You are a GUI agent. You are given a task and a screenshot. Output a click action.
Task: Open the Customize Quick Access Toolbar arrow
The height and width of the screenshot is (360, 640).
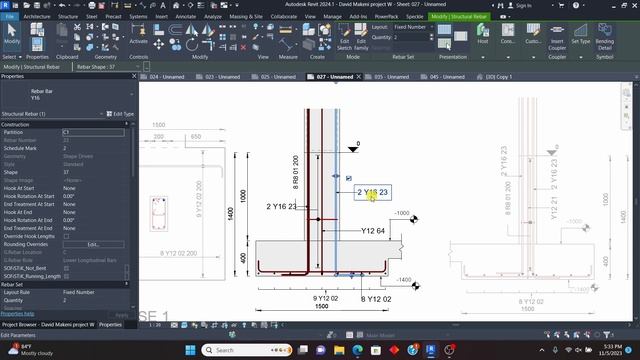coord(237,5)
